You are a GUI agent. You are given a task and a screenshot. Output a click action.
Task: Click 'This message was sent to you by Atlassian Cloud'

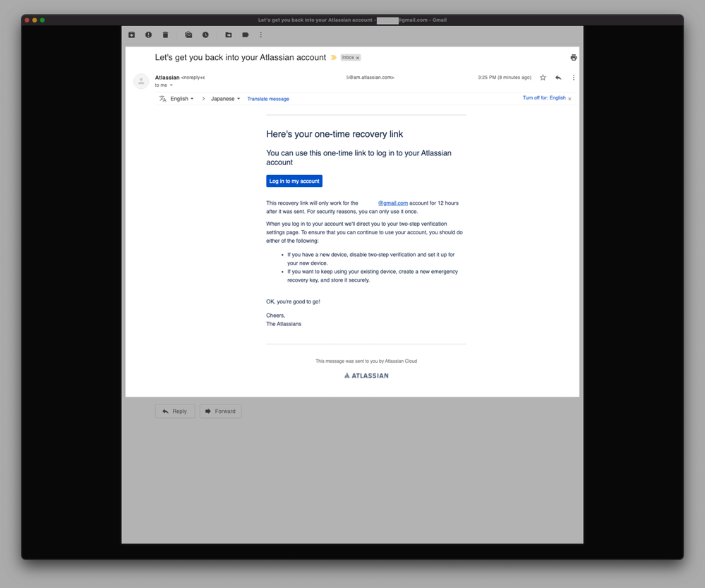click(366, 361)
